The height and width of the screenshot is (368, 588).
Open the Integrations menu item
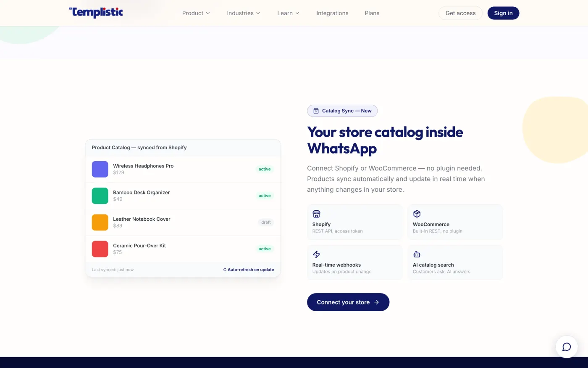pos(332,13)
